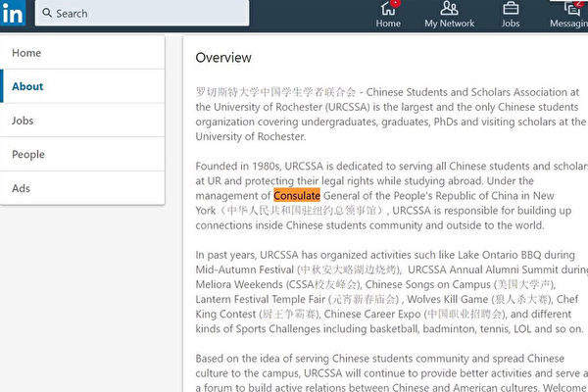
Task: Open the People tab in sidebar
Action: tap(82, 154)
